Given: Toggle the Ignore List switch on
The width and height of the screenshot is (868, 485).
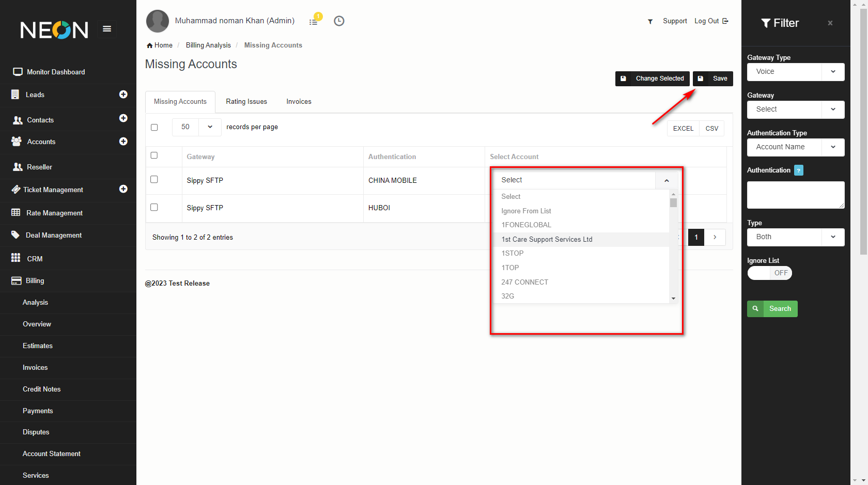Looking at the screenshot, I should 769,273.
